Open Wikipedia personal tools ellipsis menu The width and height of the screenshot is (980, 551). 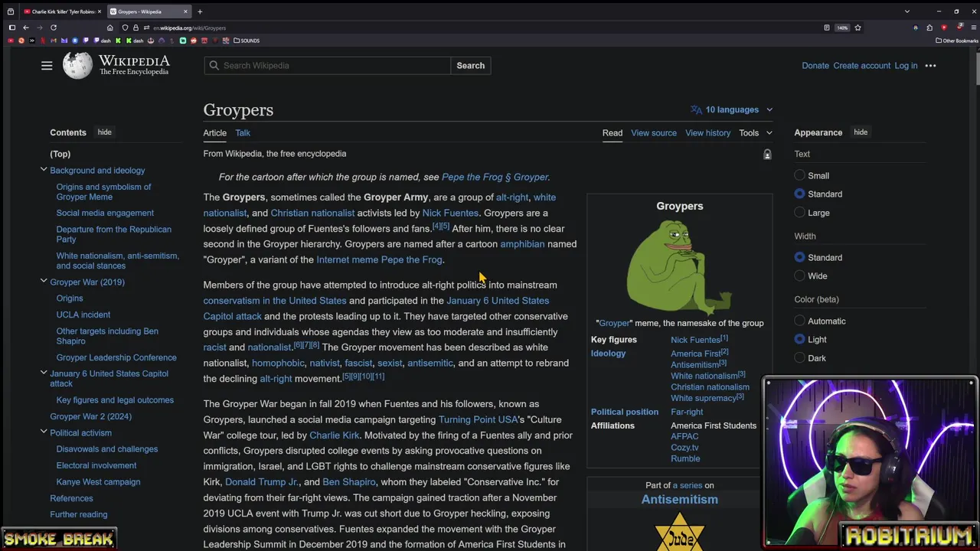pyautogui.click(x=930, y=66)
